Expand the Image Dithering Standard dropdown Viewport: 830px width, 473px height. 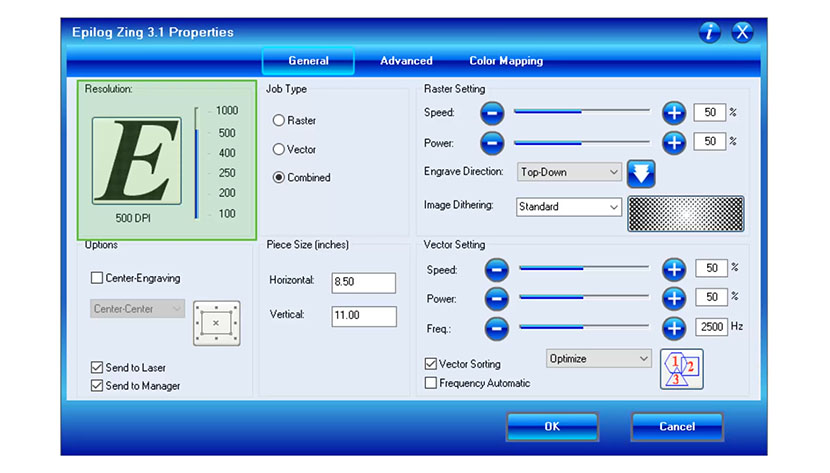569,207
